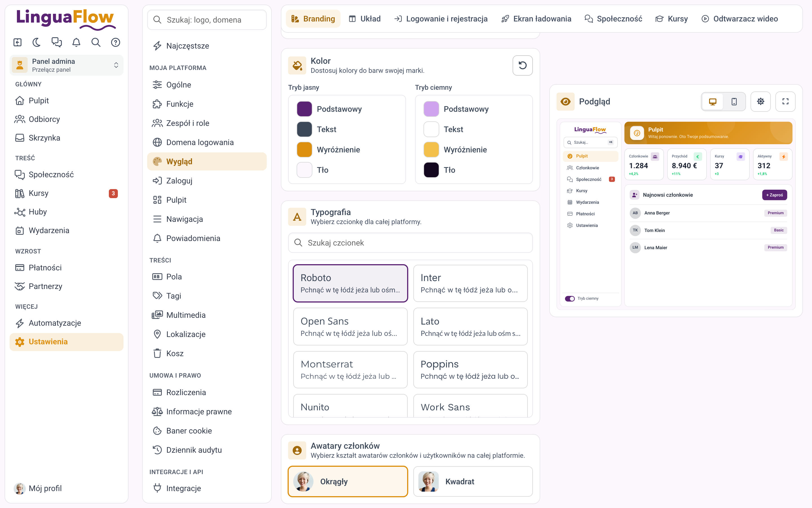The image size is (812, 508).
Task: Open the Ekran ładowania tab
Action: (536, 19)
